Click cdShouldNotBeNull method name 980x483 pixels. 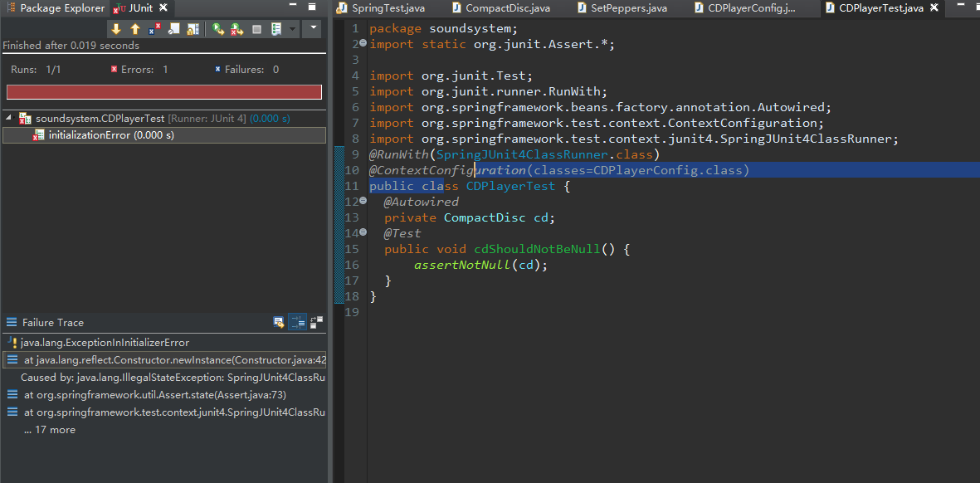[x=537, y=249]
